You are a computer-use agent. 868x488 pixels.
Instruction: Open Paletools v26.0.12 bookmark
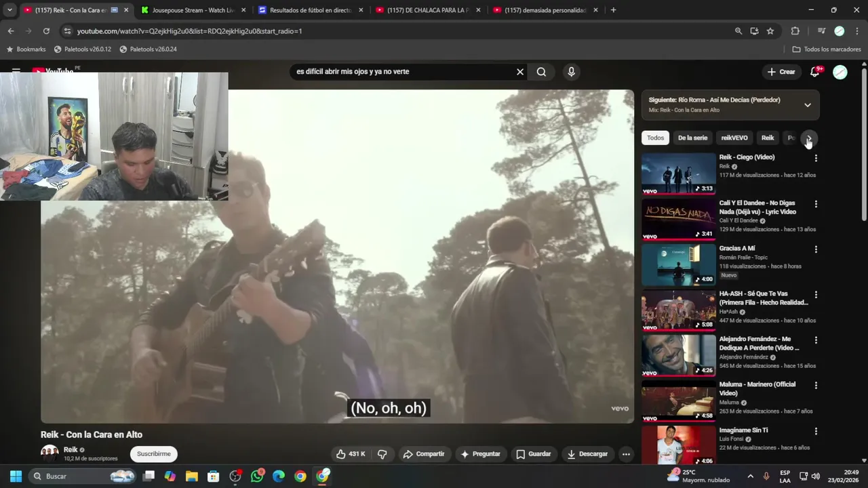[82, 49]
